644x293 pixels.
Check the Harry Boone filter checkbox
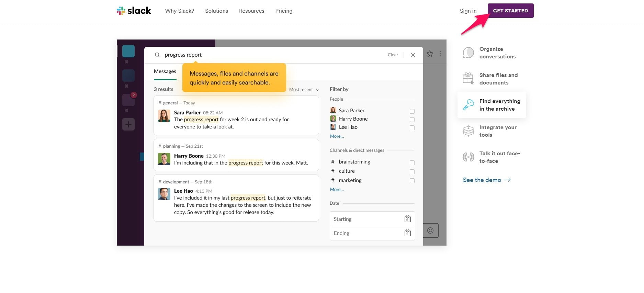tap(412, 120)
